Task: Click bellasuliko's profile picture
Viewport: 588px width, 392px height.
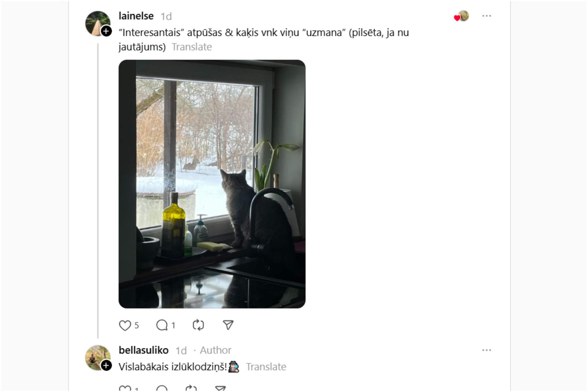Action: (98, 358)
